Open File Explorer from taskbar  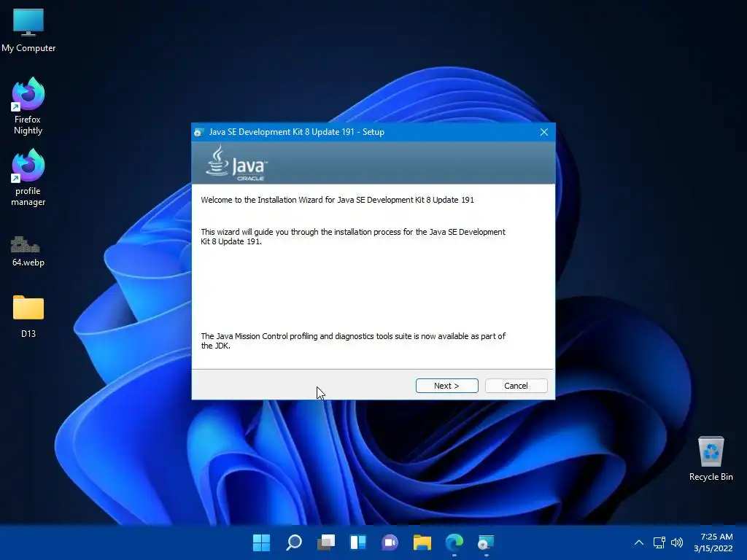(x=422, y=542)
